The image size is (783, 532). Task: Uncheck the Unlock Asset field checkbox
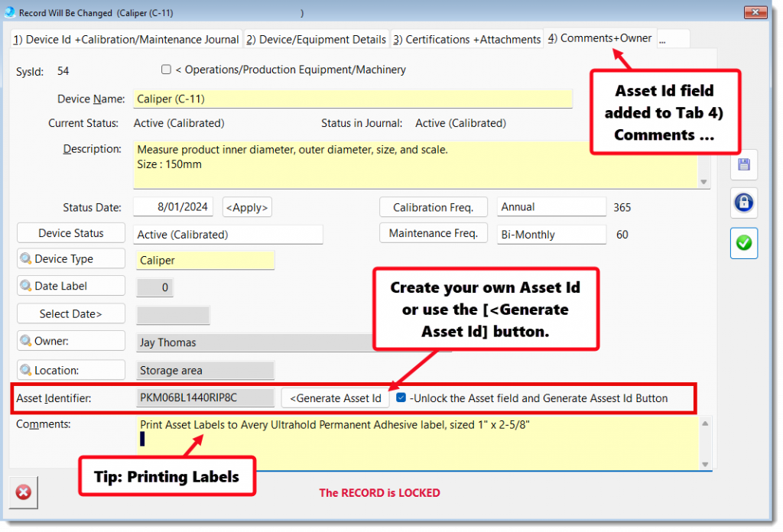(401, 397)
